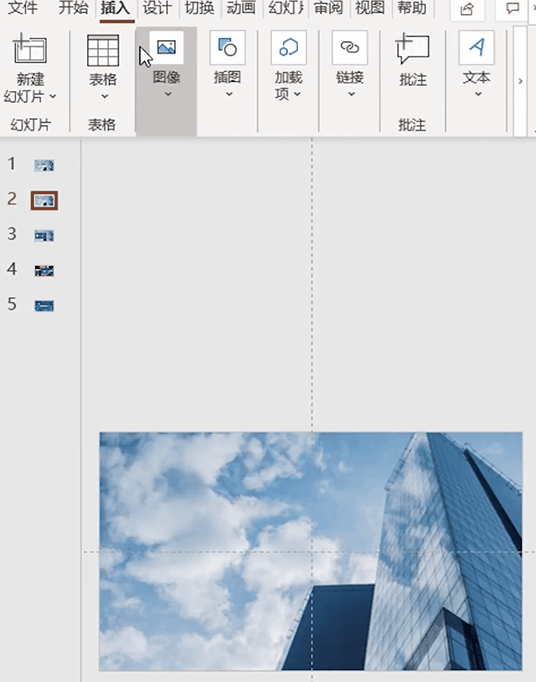Switch to the 开始 (Home) tab
536x682 pixels.
(74, 8)
